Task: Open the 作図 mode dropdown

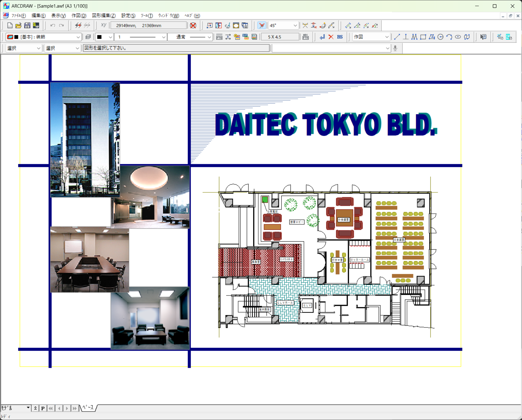Action: point(387,37)
